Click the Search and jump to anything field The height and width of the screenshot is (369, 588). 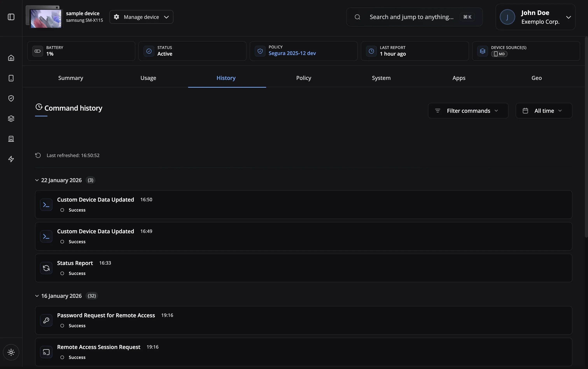coord(411,17)
